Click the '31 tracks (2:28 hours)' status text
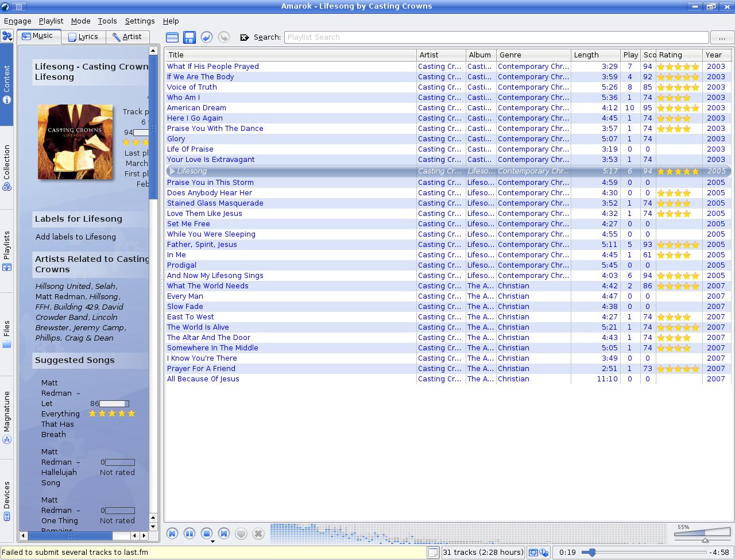 (x=483, y=553)
